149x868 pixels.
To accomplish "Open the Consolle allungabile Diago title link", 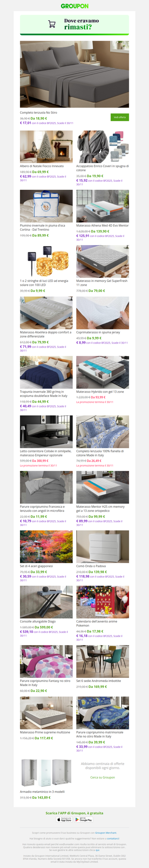I will coord(38,621).
